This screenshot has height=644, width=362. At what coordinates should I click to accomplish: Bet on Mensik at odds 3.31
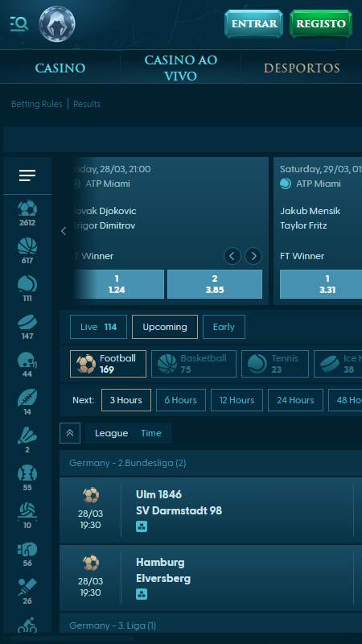click(x=321, y=284)
